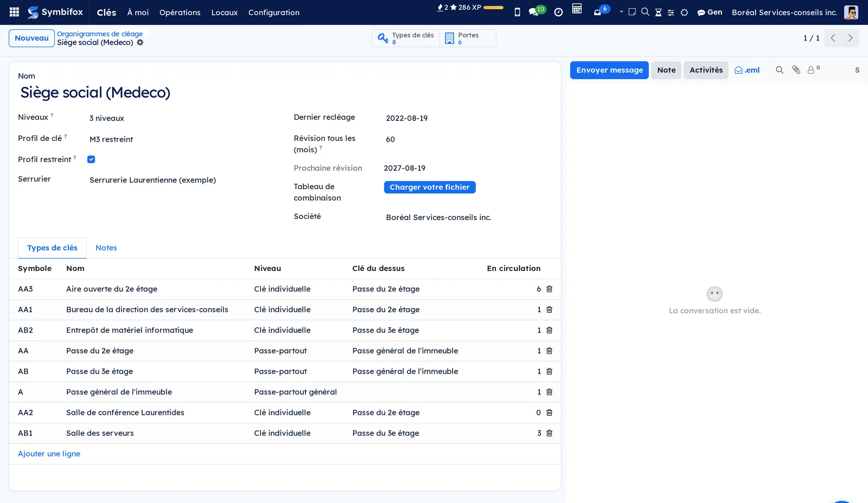The image size is (868, 503).
Task: Open the apps grid menu
Action: (15, 12)
